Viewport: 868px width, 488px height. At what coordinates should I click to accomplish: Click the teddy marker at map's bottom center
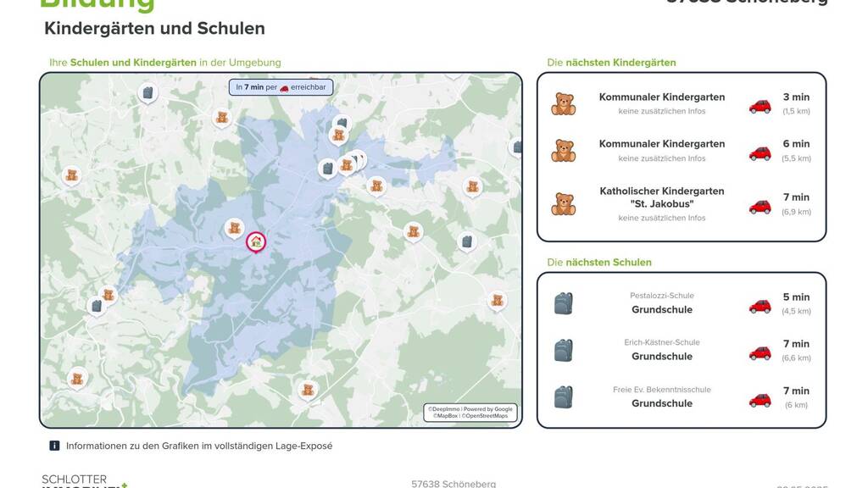coord(307,391)
